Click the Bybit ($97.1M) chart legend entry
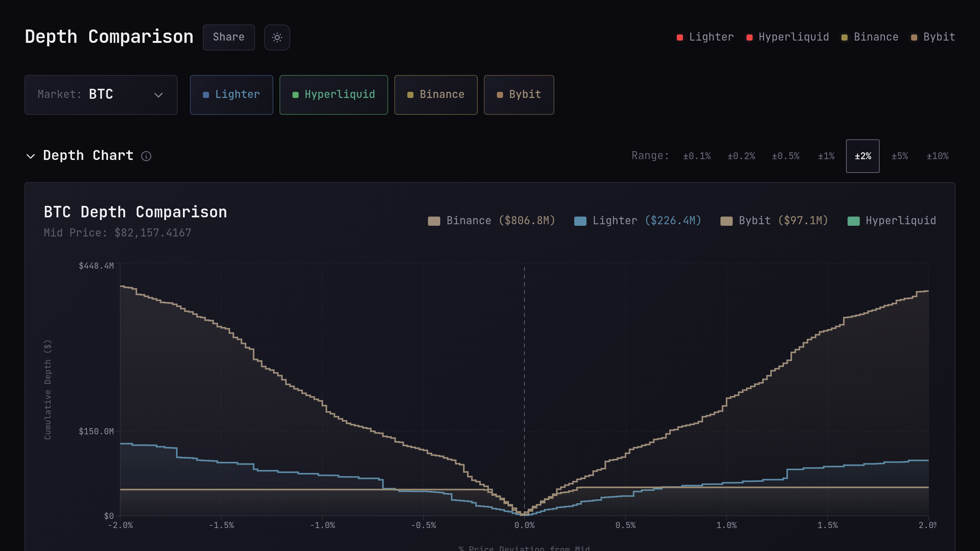Viewport: 980px width, 551px height. click(x=774, y=221)
